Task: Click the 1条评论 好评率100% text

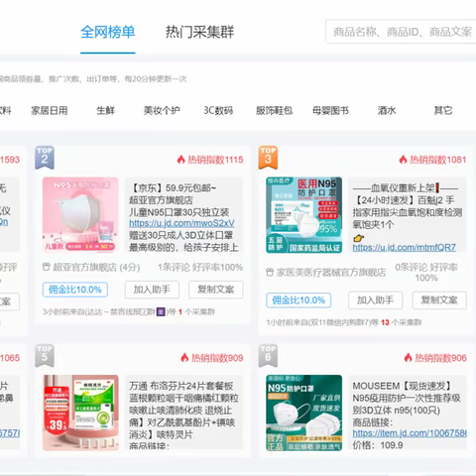Action: click(x=200, y=267)
